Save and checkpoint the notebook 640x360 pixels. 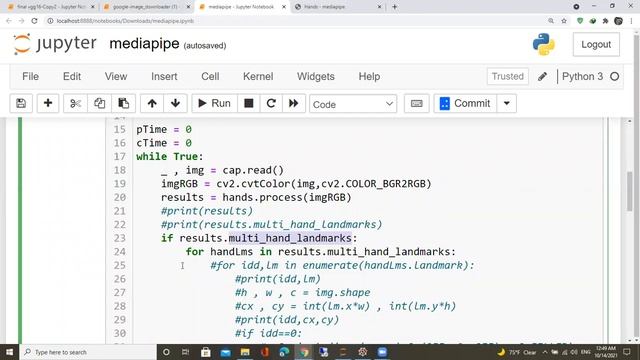pos(21,104)
